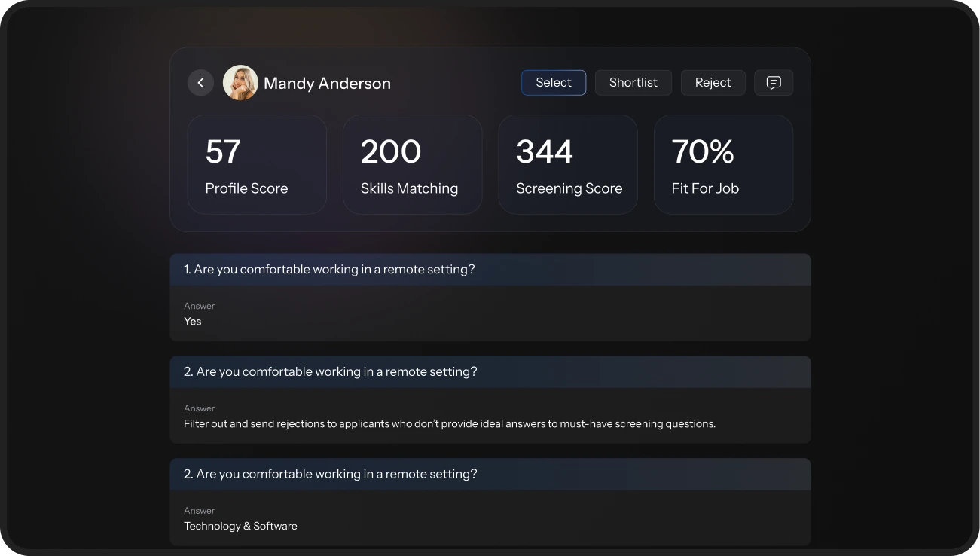Viewport: 980px width, 556px height.
Task: Shortlist this candidate
Action: pyautogui.click(x=633, y=83)
